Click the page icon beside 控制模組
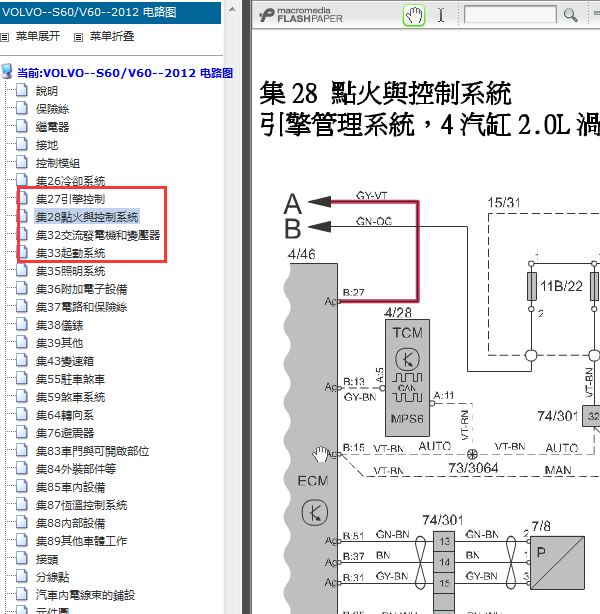 click(x=22, y=162)
